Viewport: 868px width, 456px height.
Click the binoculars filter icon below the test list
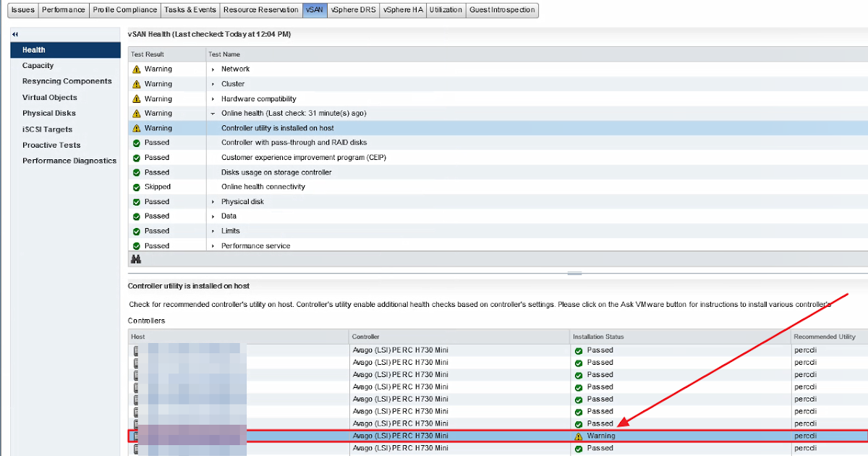pyautogui.click(x=136, y=258)
